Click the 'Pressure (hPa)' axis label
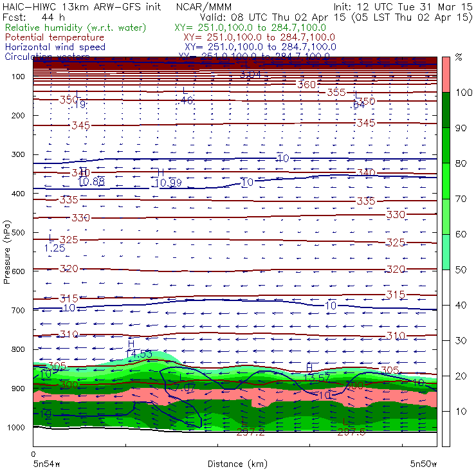Image resolution: width=476 pixels, height=476 pixels. click(6, 252)
